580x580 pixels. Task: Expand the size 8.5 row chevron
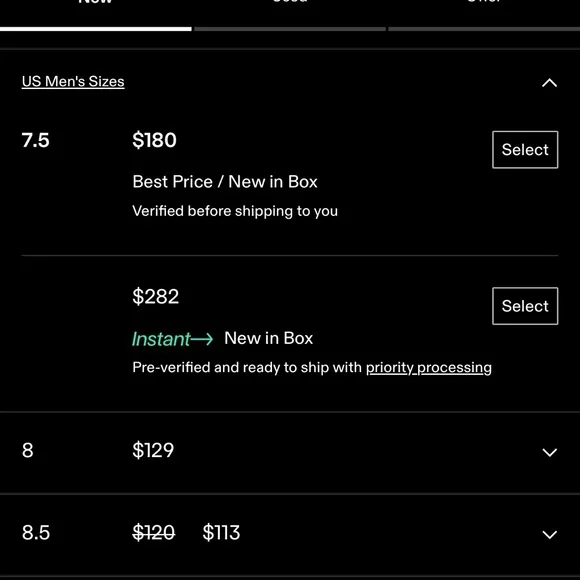pos(549,534)
